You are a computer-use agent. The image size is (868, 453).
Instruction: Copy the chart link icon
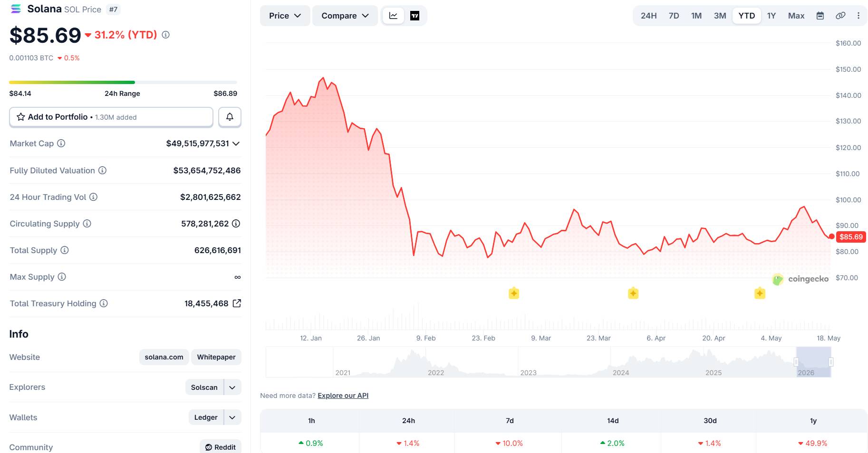click(840, 16)
